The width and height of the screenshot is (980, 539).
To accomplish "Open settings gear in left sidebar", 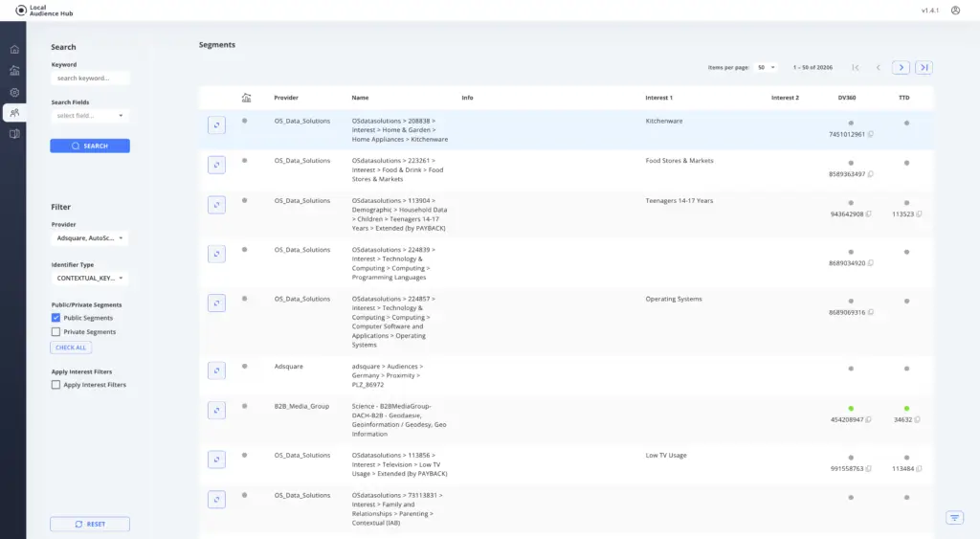I will click(x=14, y=92).
